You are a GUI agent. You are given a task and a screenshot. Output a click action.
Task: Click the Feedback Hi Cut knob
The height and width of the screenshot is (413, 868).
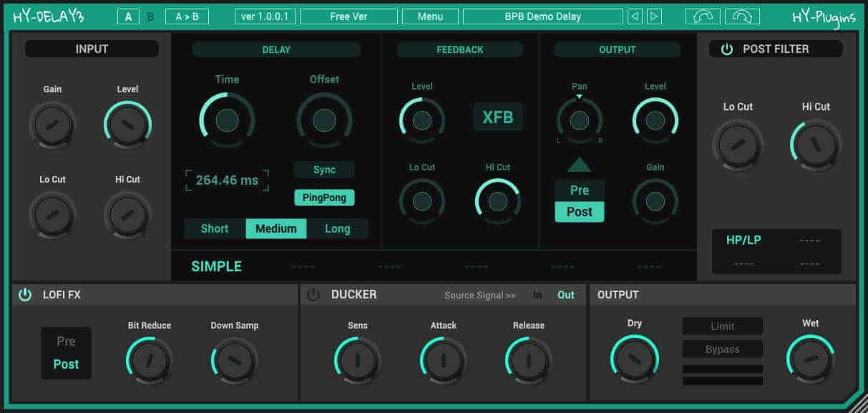click(498, 201)
